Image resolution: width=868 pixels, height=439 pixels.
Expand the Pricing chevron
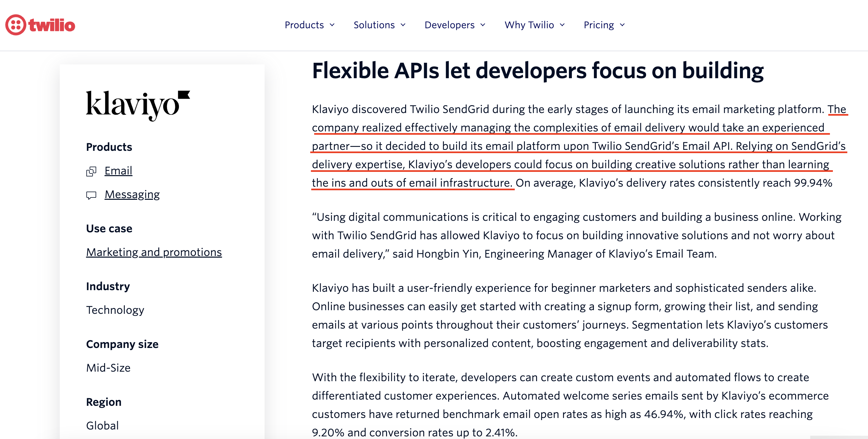pos(622,25)
